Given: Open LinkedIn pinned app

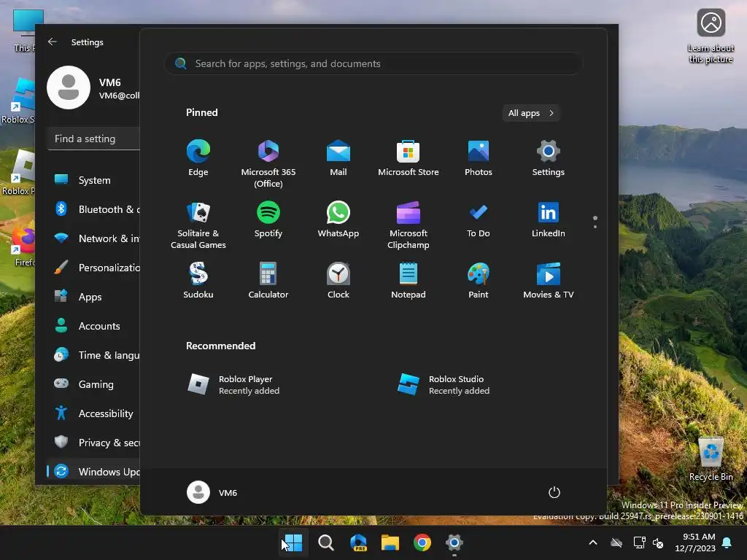Looking at the screenshot, I should [549, 219].
